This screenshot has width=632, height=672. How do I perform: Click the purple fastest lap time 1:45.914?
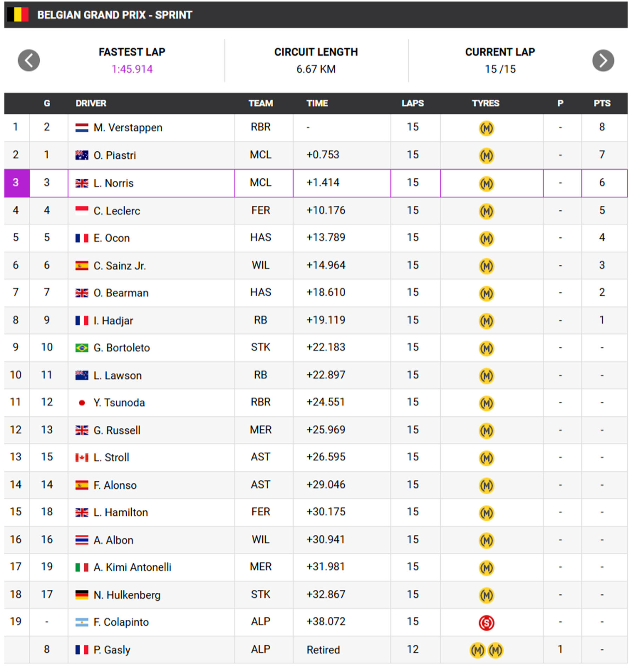[132, 69]
